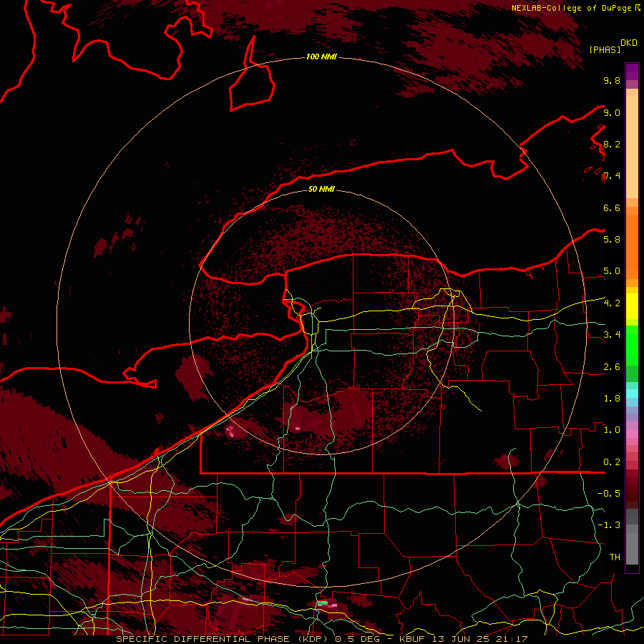Click the 100 NMI range ring label
644x644 pixels.
coord(321,57)
